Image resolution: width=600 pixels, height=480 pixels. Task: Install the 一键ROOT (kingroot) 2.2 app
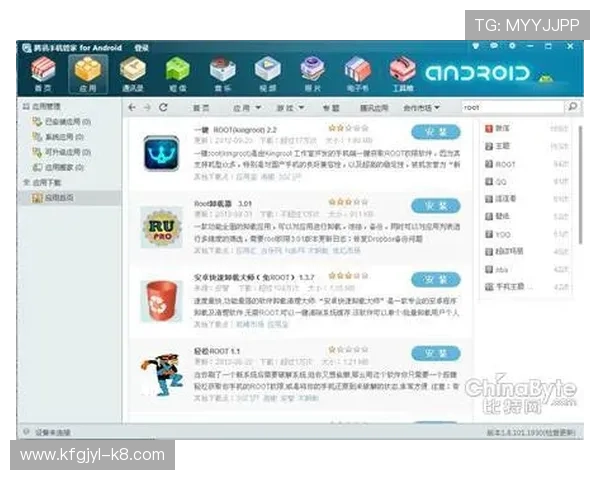coord(436,132)
